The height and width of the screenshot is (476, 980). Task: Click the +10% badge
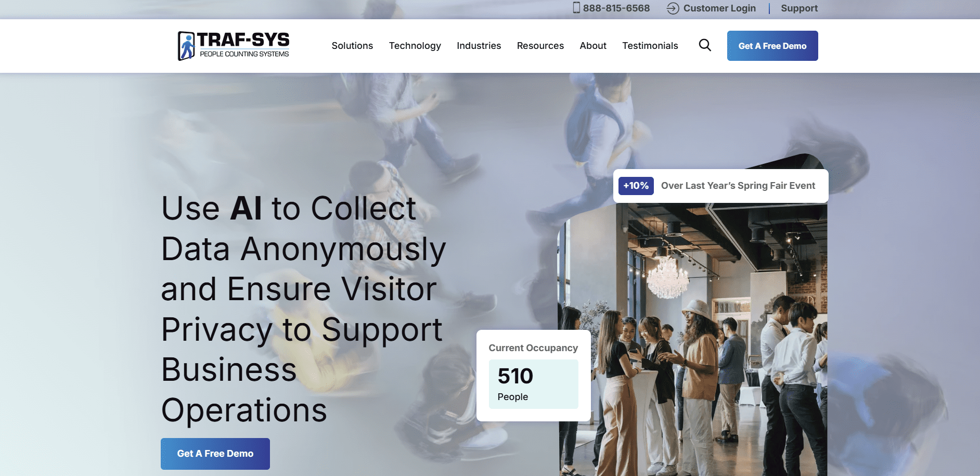(x=636, y=186)
